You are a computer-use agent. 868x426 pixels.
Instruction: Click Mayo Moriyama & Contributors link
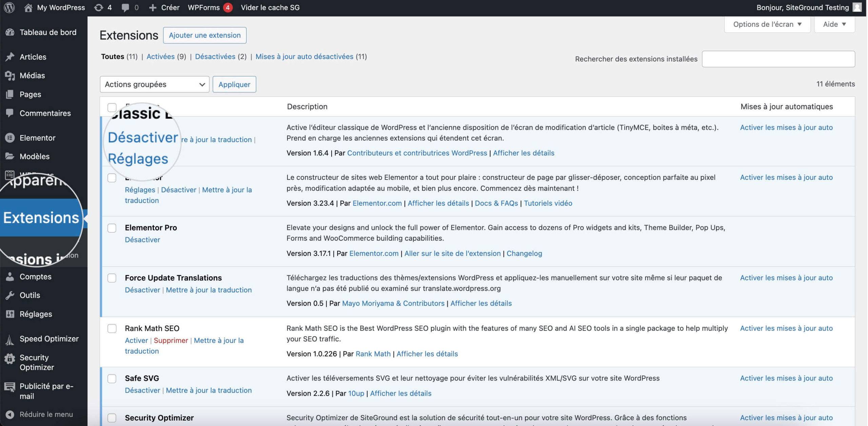[393, 303]
